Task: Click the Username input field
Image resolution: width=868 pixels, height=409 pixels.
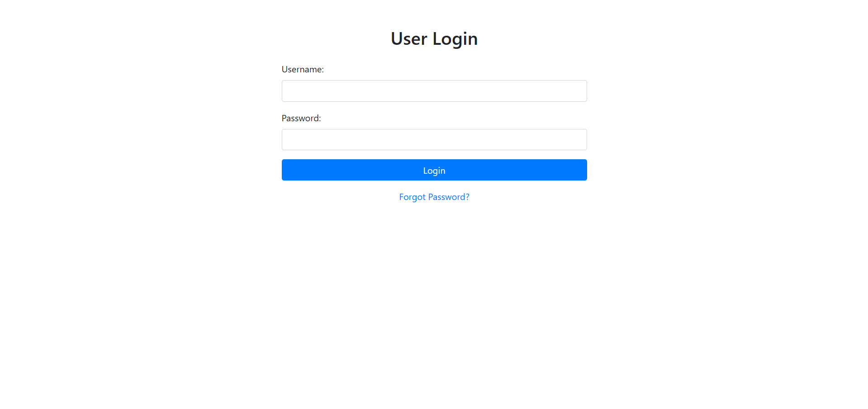Action: 434,91
